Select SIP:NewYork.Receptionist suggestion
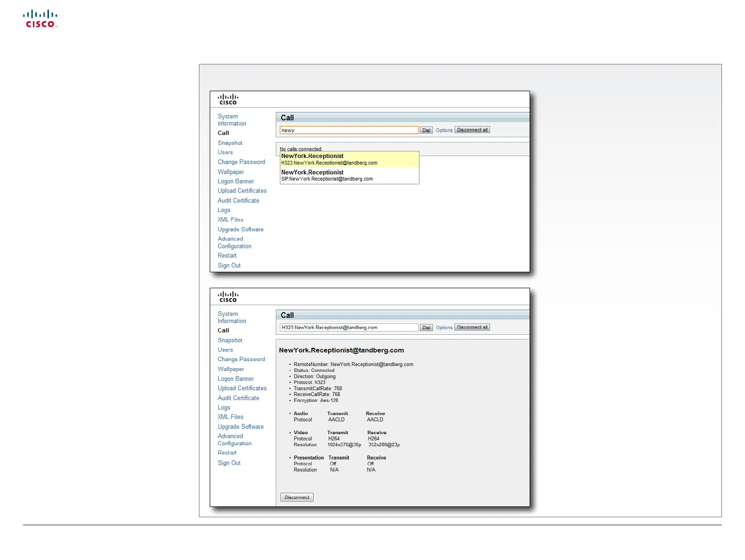 tap(349, 175)
